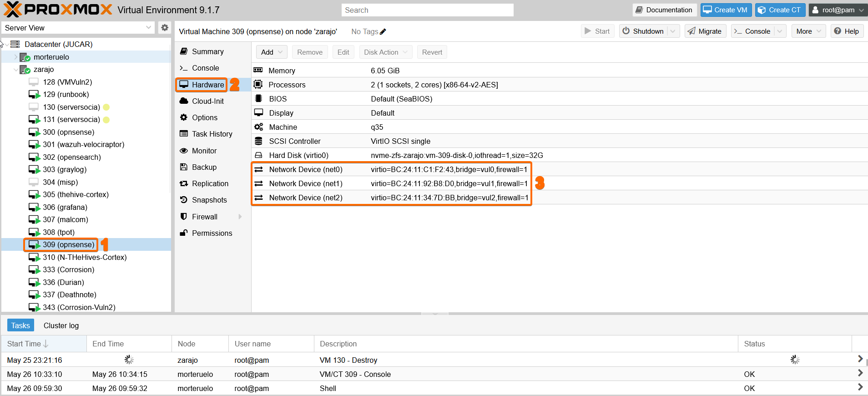Open the Snapshots panel
This screenshot has width=868, height=396.
pyautogui.click(x=213, y=200)
